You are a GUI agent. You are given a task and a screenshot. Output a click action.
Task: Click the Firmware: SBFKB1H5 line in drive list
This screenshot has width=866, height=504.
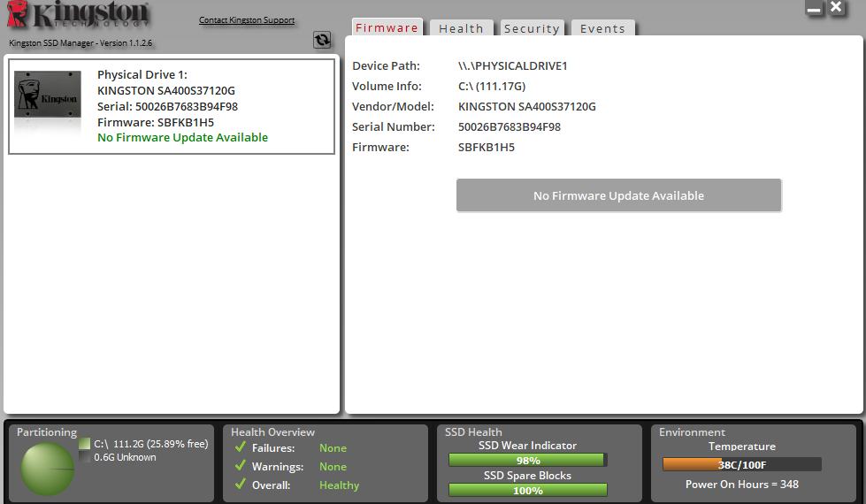coord(156,123)
